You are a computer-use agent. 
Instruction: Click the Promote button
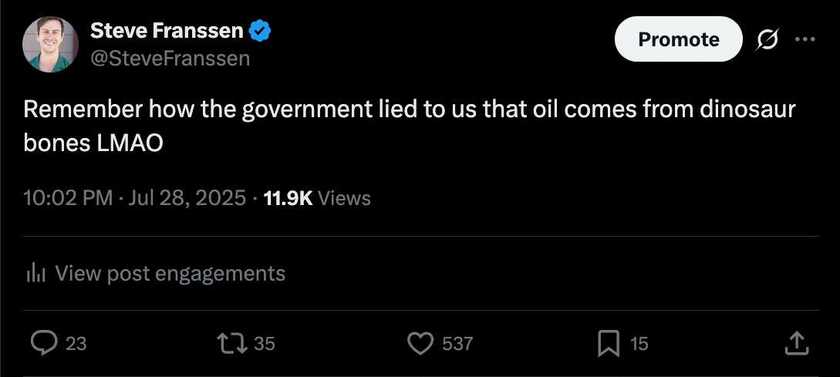pyautogui.click(x=679, y=39)
